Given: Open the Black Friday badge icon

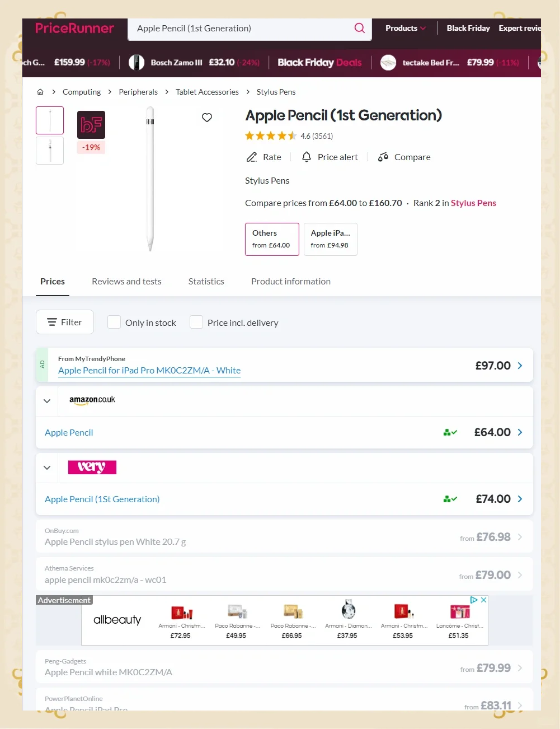Looking at the screenshot, I should tap(91, 125).
